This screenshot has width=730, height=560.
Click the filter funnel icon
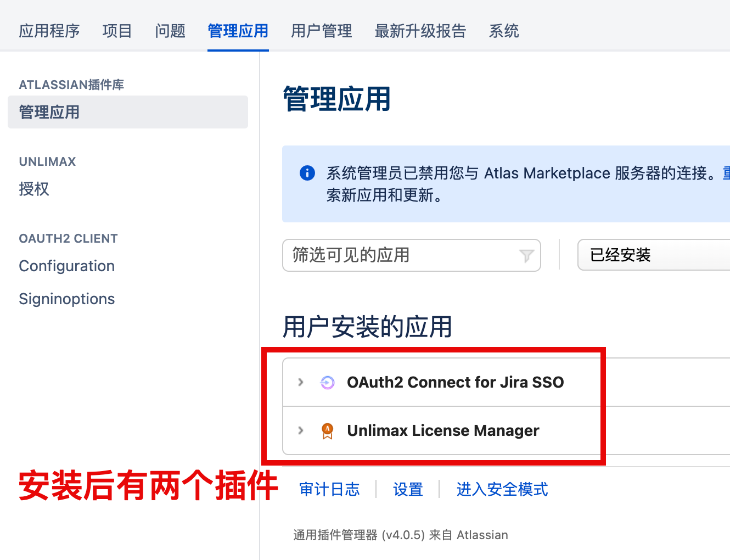[x=526, y=255]
